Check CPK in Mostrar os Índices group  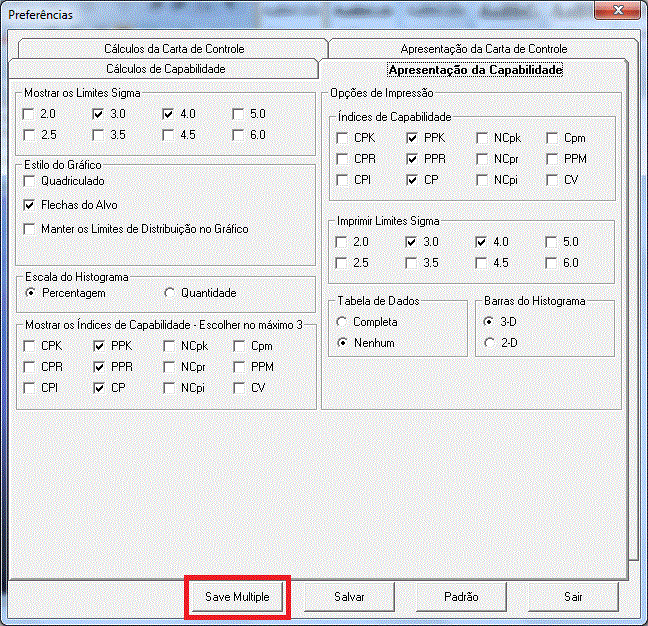pos(29,346)
